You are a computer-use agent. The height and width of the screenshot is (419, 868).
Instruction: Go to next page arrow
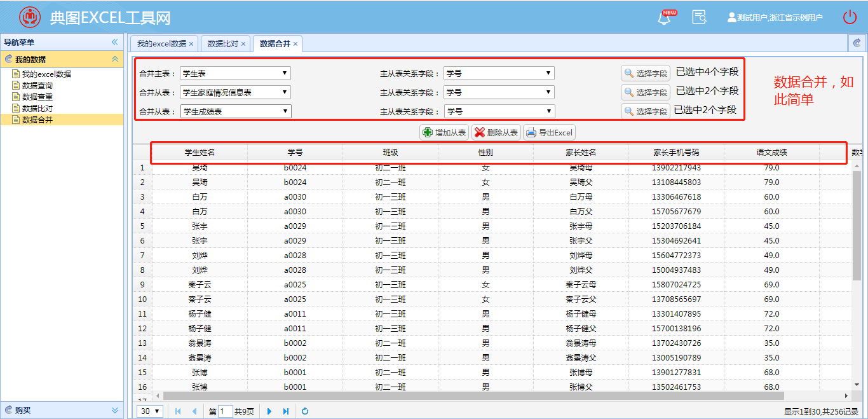tap(269, 411)
